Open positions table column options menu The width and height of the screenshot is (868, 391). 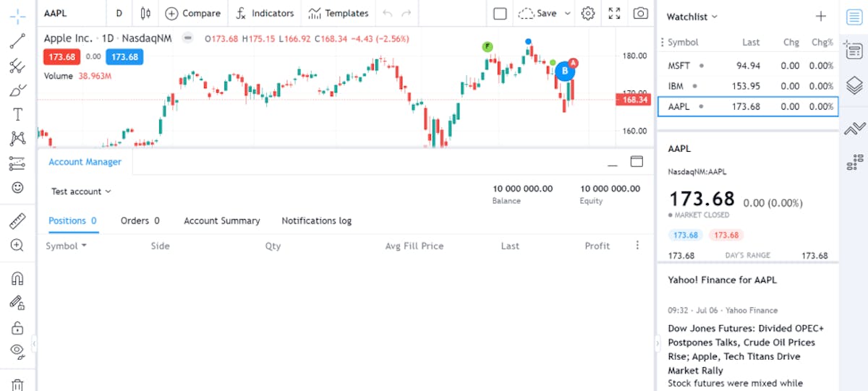[x=637, y=246]
